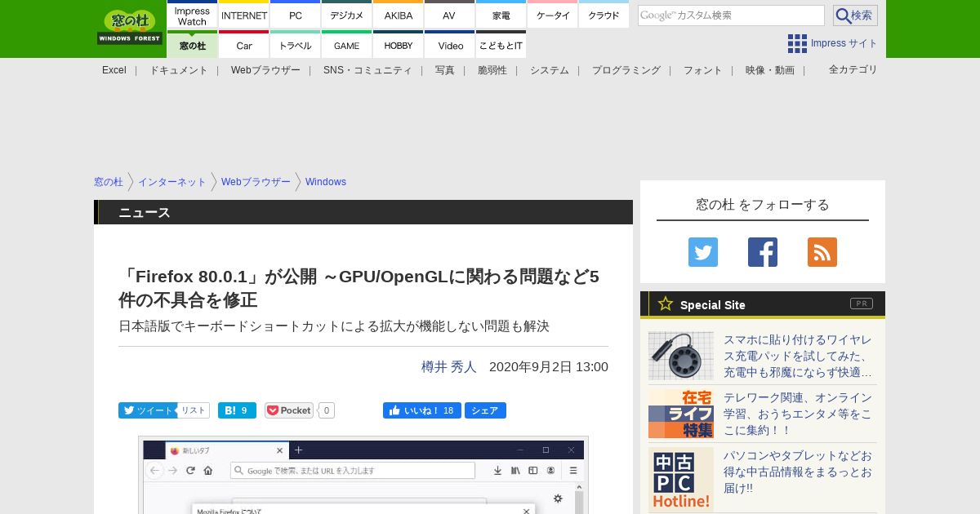980x514 pixels.
Task: Switch to the Video tab
Action: click(x=450, y=45)
